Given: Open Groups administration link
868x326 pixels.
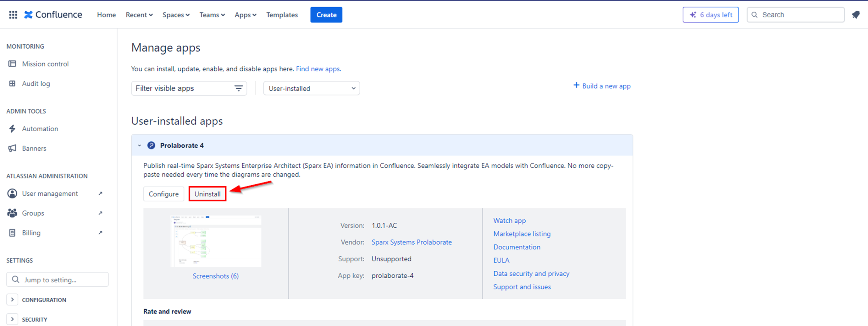Looking at the screenshot, I should pyautogui.click(x=33, y=213).
